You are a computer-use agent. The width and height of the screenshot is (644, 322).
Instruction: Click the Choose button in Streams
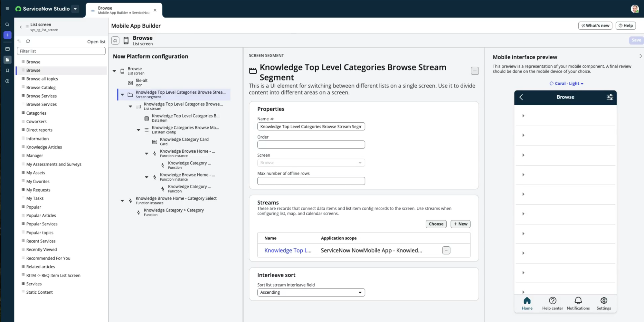tap(436, 224)
